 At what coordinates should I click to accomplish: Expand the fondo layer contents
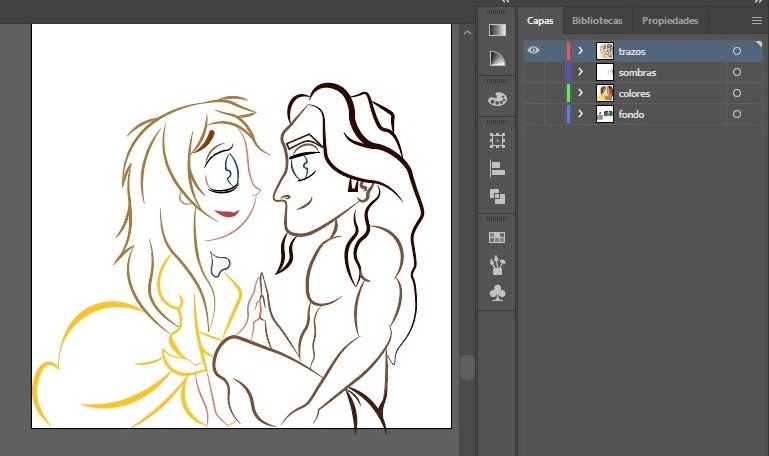click(581, 114)
